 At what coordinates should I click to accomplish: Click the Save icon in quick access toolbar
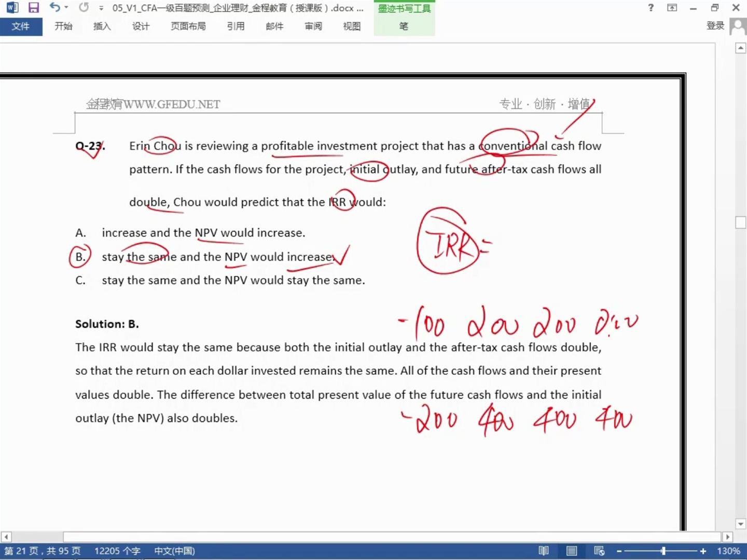coord(34,8)
